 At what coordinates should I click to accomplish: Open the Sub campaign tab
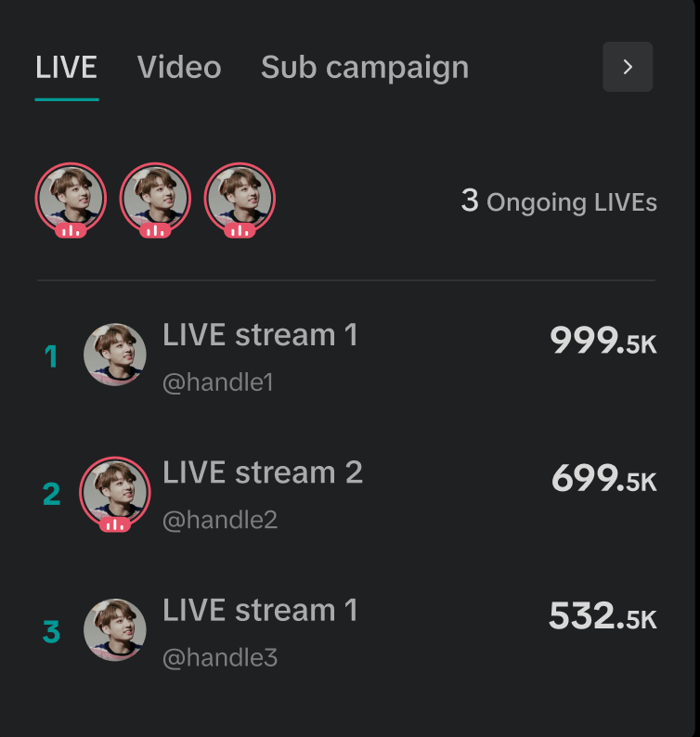pyautogui.click(x=365, y=68)
